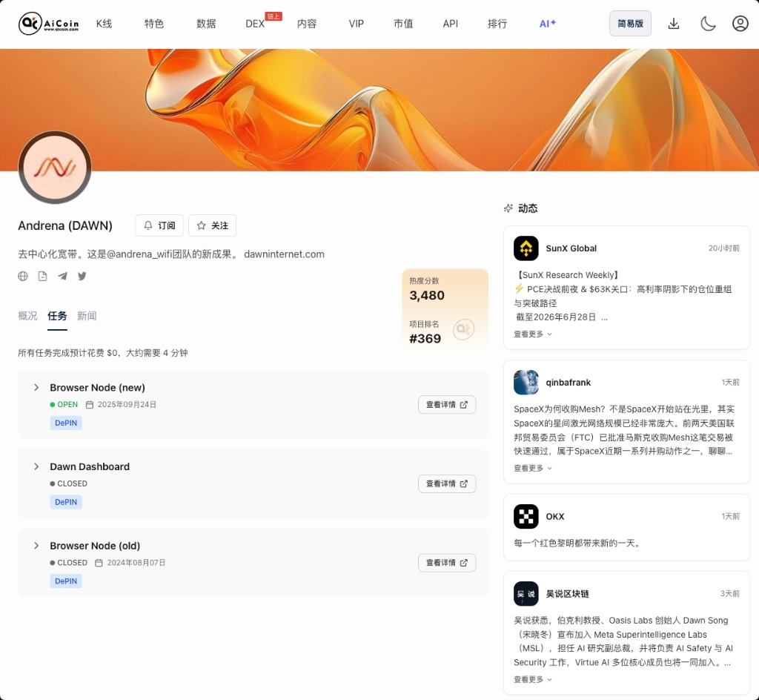The height and width of the screenshot is (700, 759).
Task: Click the OPEN status label
Action: 67,404
